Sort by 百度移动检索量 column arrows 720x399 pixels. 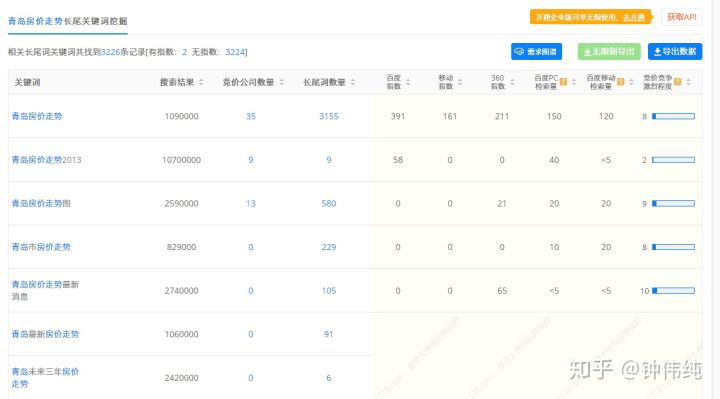(x=631, y=82)
